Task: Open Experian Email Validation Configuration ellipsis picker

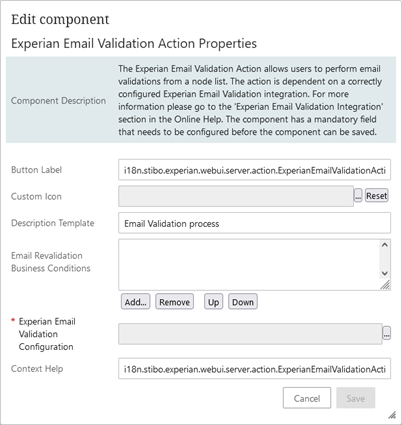Action: point(387,333)
